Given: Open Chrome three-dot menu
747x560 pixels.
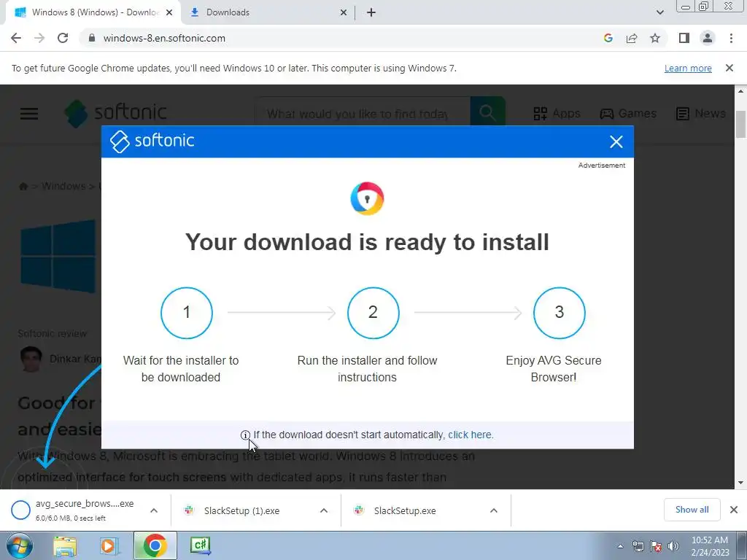Looking at the screenshot, I should tap(731, 38).
